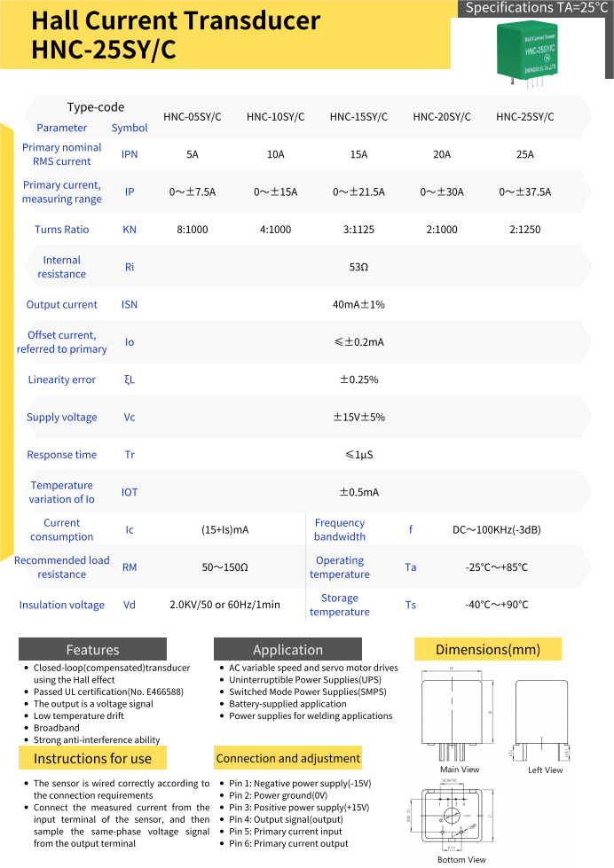The width and height of the screenshot is (614, 868).
Task: Click the Turns Ratio parameter label
Action: [62, 230]
